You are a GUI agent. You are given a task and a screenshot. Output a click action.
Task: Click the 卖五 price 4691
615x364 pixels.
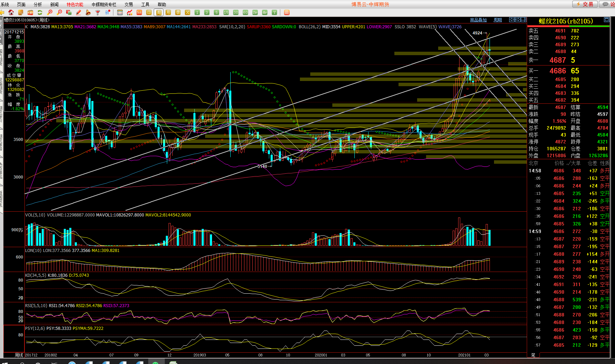pyautogui.click(x=561, y=31)
